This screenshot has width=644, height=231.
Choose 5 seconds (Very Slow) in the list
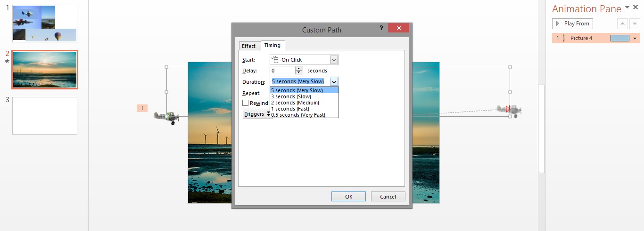pos(304,90)
